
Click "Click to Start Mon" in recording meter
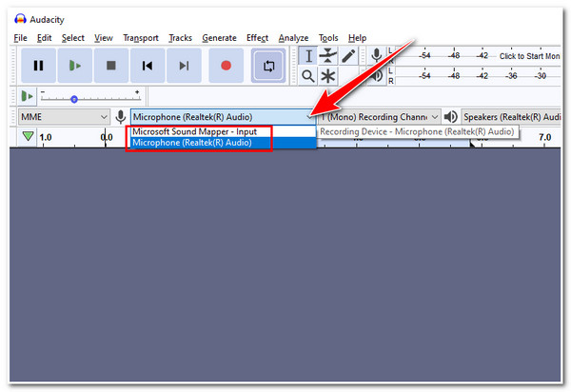point(529,56)
